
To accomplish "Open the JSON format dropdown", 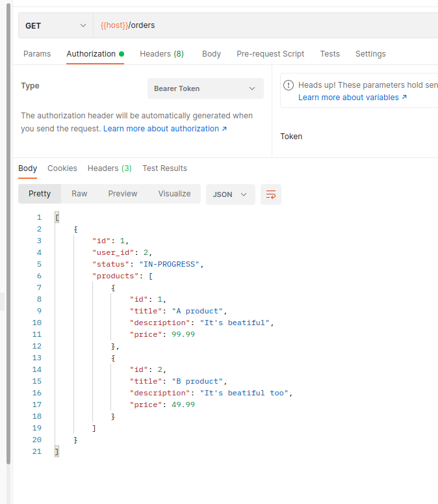I will point(231,194).
